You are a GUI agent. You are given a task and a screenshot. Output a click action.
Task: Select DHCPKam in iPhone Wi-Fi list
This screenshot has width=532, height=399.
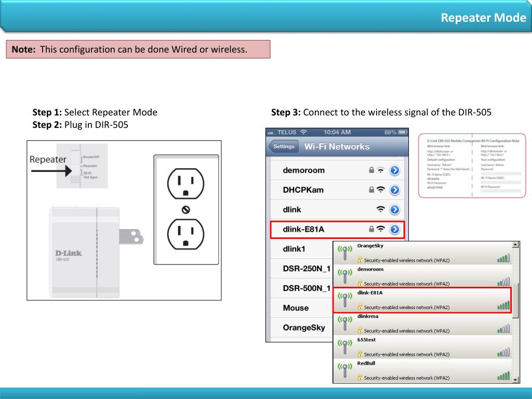tap(338, 190)
